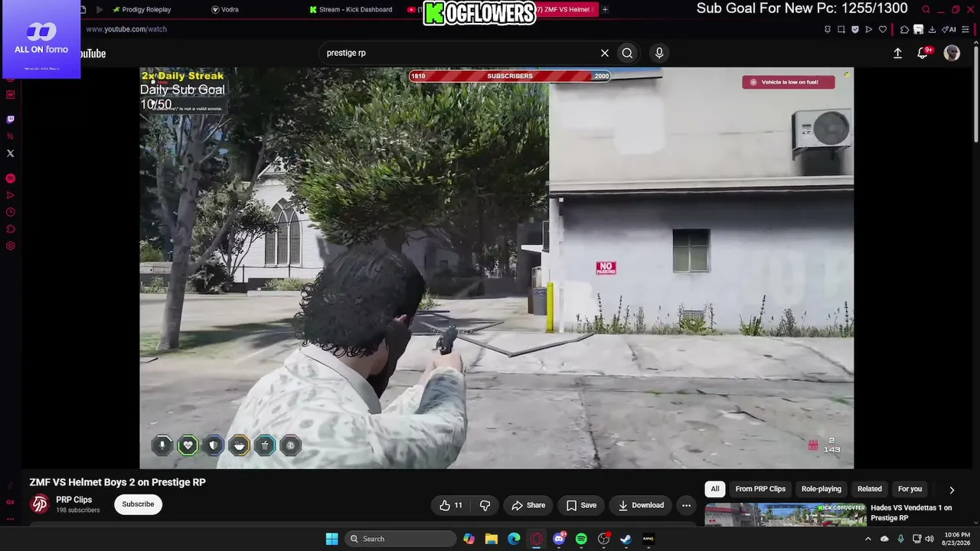Click the YouTube search field
The image size is (980, 551).
point(459,53)
